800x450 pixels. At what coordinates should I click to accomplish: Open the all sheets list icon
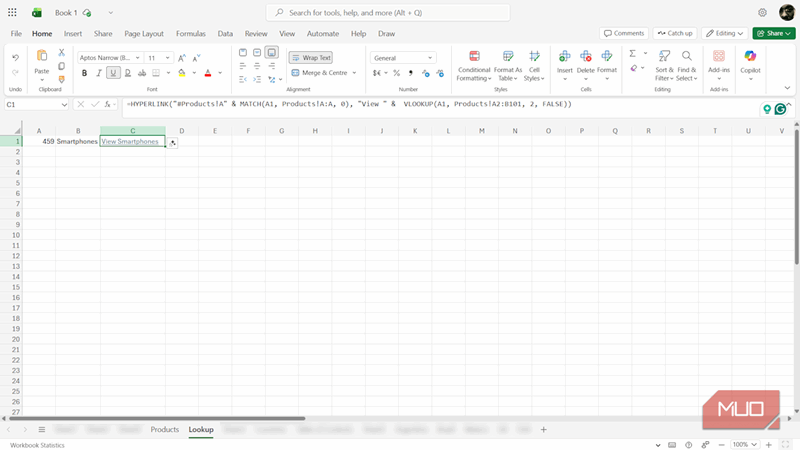point(42,430)
